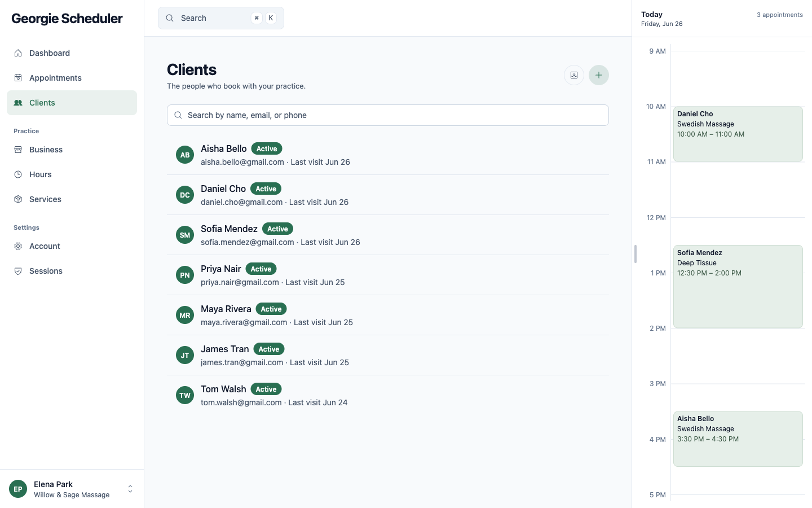Open Aisha Bello client record
Screen dimensions: 812x508
(388, 155)
